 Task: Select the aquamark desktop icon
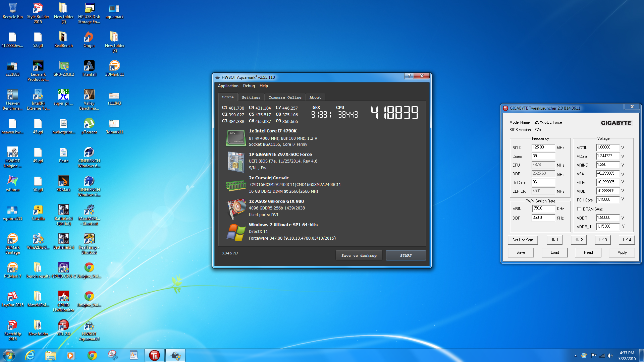pos(114,11)
